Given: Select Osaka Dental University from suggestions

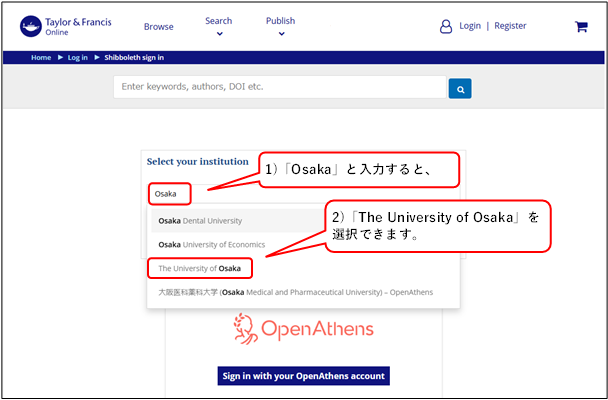Looking at the screenshot, I should tap(200, 220).
